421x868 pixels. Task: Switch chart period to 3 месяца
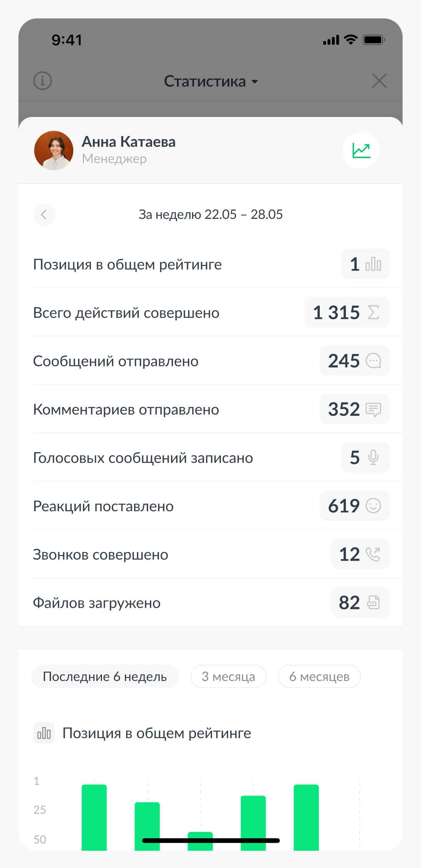point(228,676)
